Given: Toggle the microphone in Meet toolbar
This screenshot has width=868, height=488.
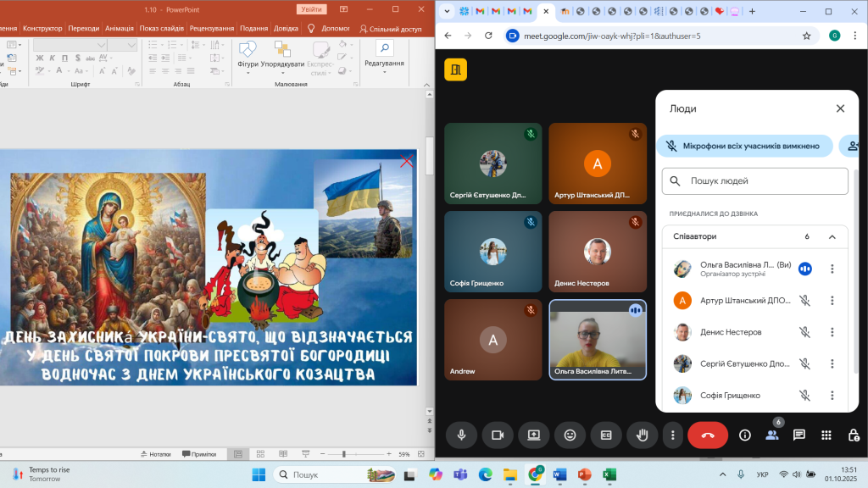Looking at the screenshot, I should (x=462, y=435).
